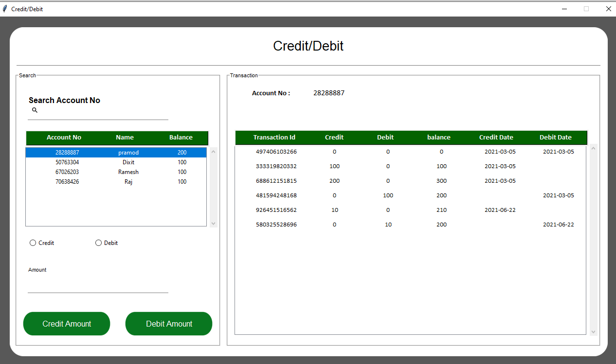
Task: Minimize the Credit/Debit window
Action: click(564, 9)
